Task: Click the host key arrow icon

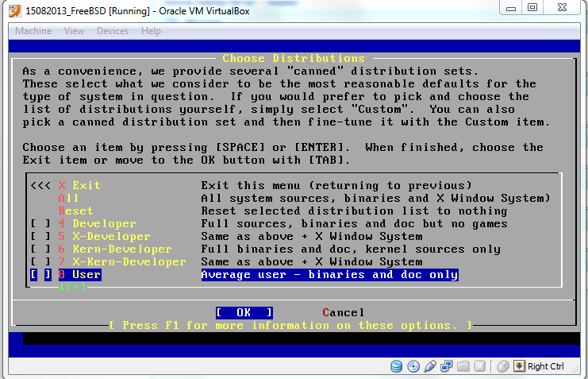Action: coord(520,366)
